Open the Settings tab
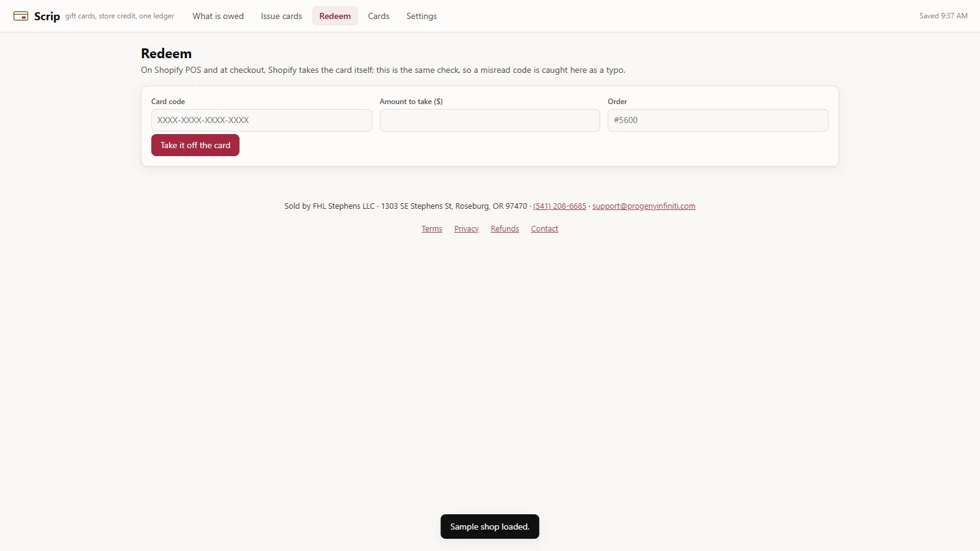 pyautogui.click(x=421, y=16)
